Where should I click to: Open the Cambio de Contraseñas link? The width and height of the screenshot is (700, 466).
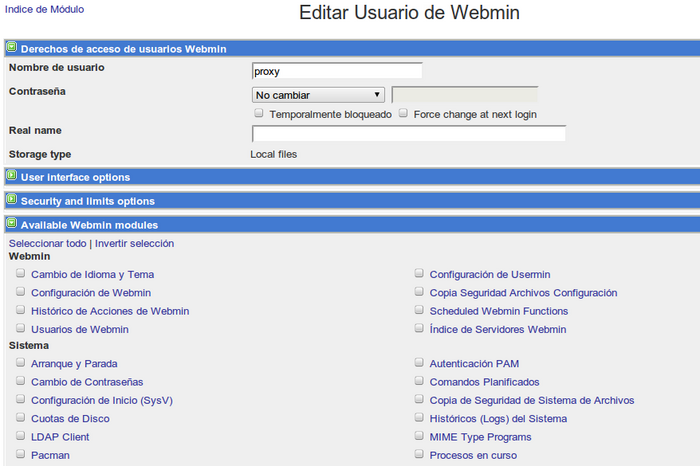point(87,382)
